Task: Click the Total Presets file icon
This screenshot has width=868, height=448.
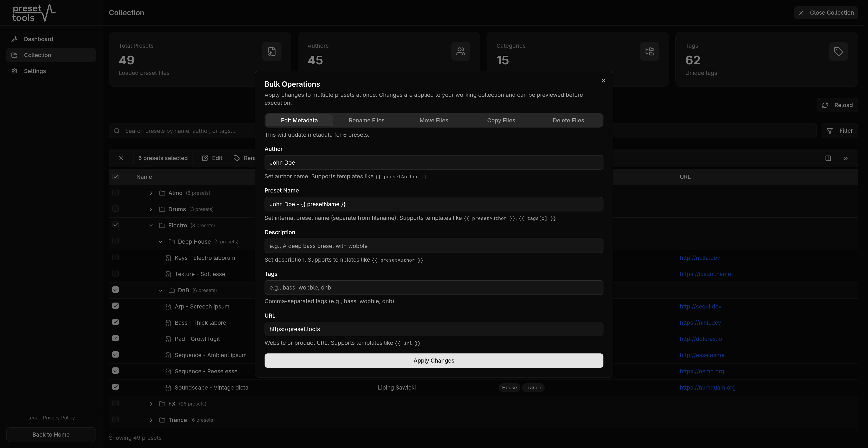Action: (x=272, y=51)
